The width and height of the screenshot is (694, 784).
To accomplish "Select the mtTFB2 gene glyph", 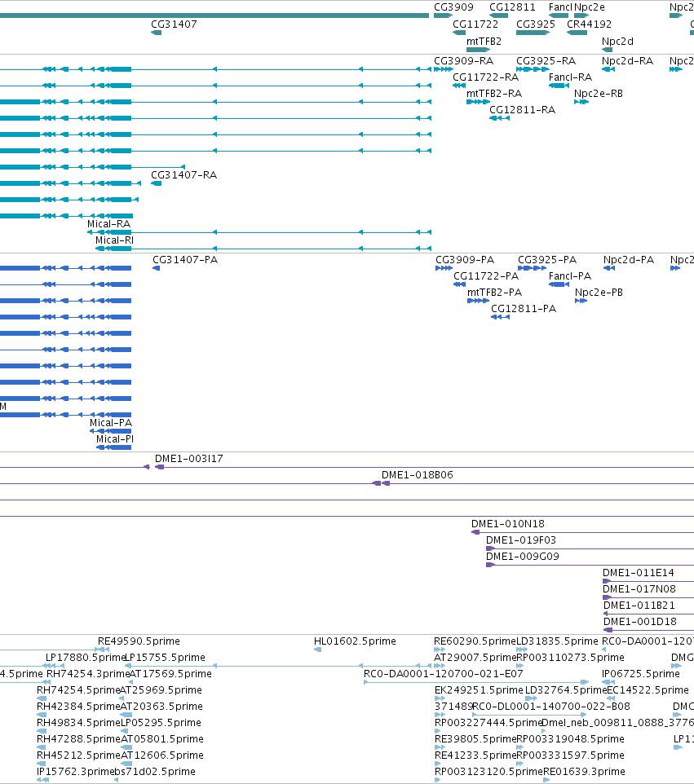I will (x=478, y=50).
